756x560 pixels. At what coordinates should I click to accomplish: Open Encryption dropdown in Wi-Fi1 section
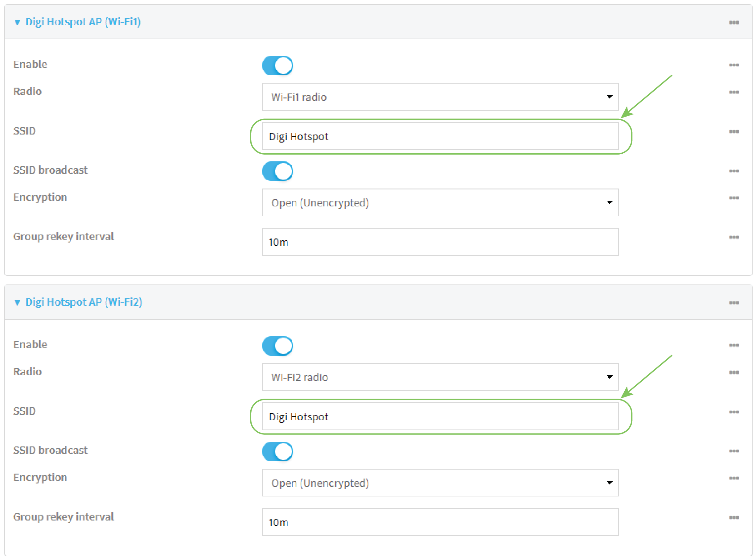point(440,203)
